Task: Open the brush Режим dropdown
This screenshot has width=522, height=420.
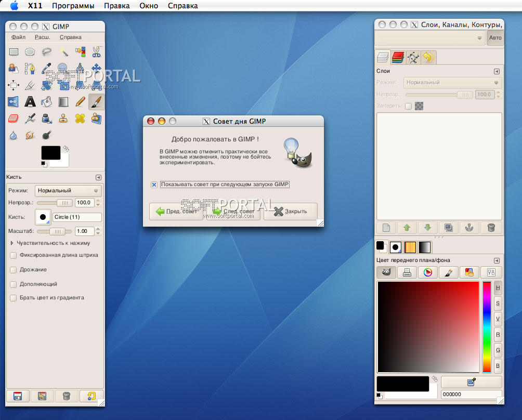Action: pos(69,191)
